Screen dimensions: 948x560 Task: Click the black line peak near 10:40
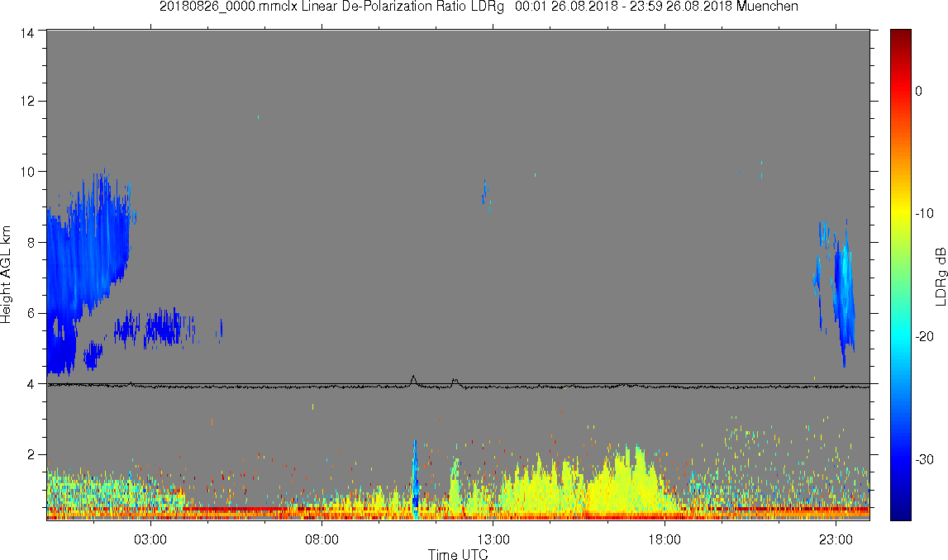pyautogui.click(x=413, y=379)
